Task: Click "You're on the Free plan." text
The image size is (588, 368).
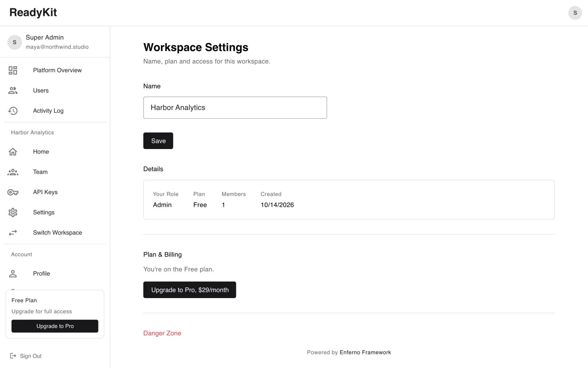Action: 179,269
